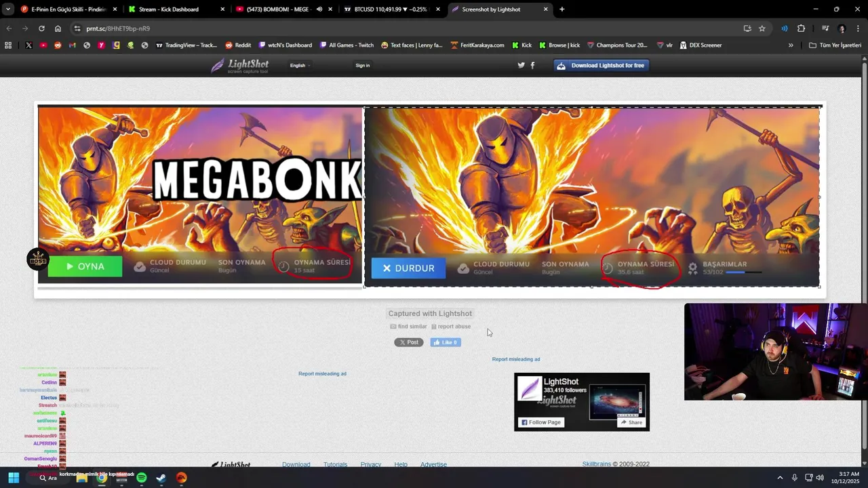Open the Reddit bookmark

click(x=238, y=45)
